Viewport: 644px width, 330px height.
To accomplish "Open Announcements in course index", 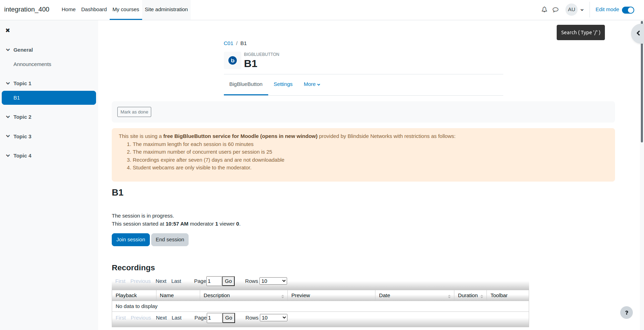I will (x=32, y=64).
